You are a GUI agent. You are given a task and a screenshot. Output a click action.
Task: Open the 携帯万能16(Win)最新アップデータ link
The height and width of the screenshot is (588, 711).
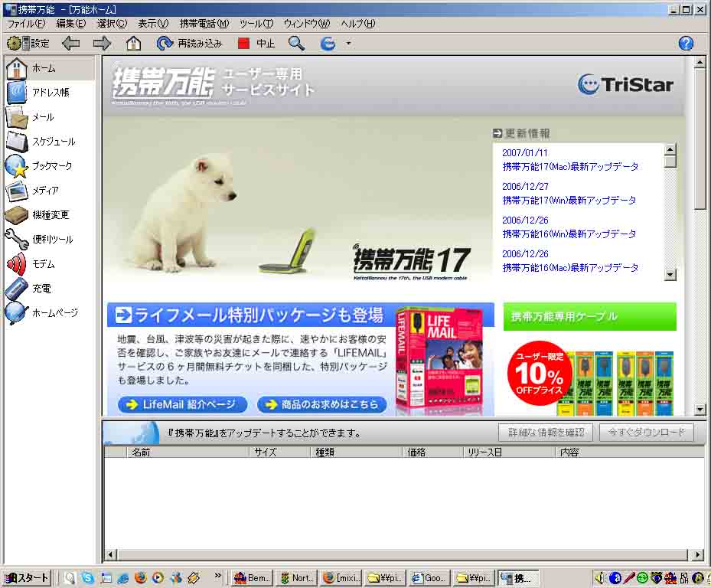569,234
